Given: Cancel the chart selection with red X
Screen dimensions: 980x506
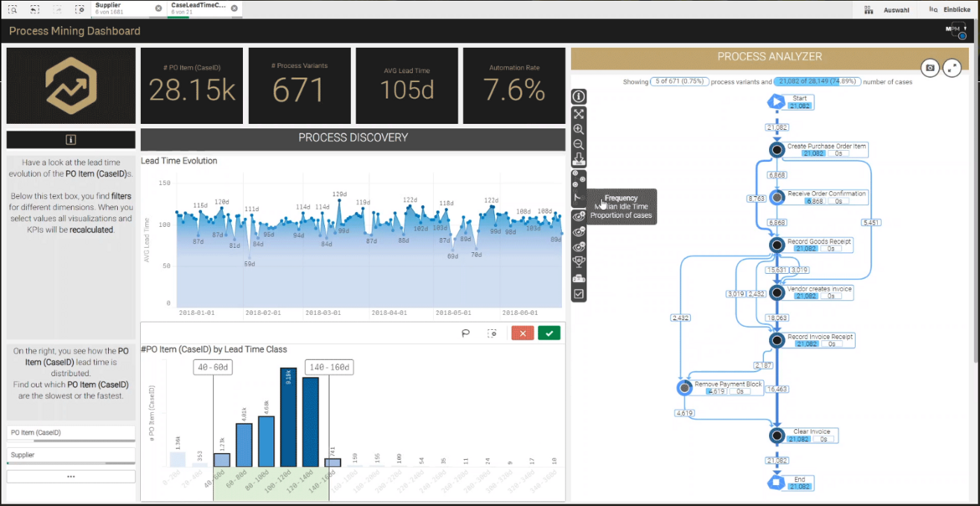Looking at the screenshot, I should [x=523, y=333].
